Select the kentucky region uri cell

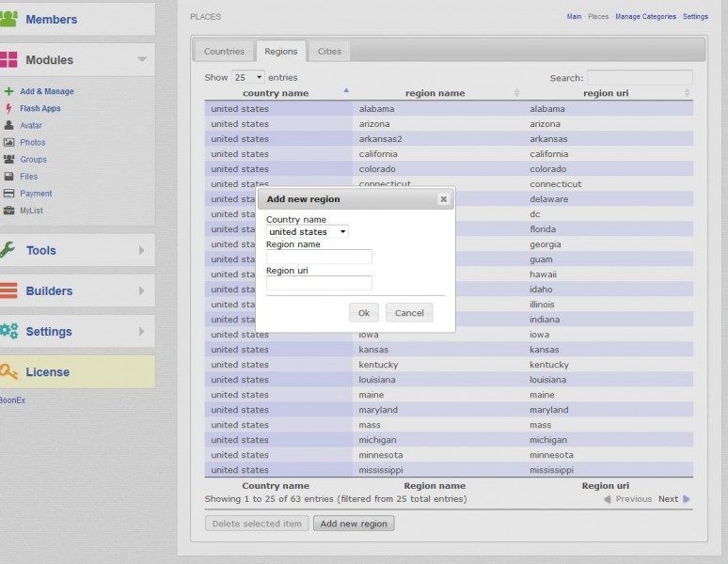[609, 365]
